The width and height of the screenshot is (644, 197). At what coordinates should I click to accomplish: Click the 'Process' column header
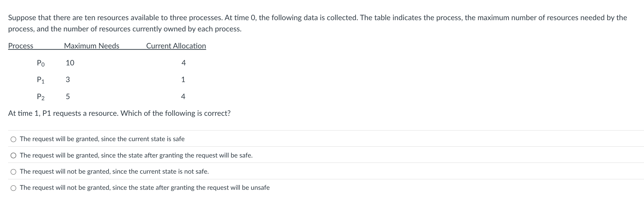20,46
